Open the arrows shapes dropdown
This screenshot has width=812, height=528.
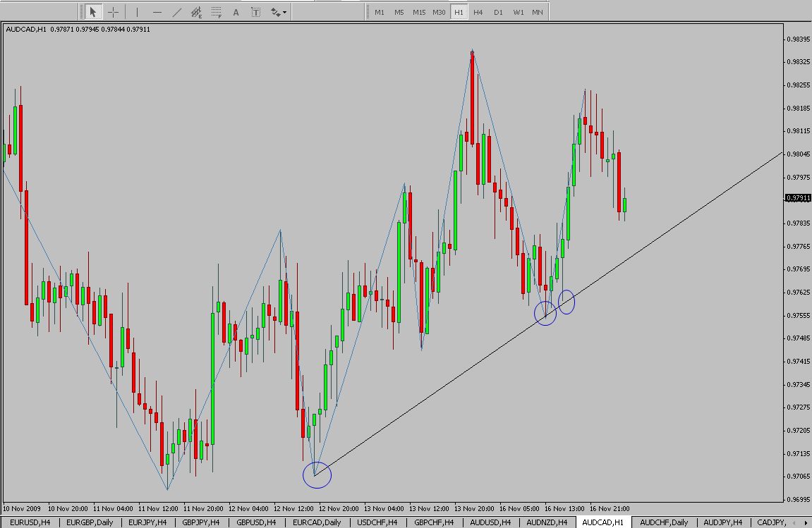click(278, 12)
